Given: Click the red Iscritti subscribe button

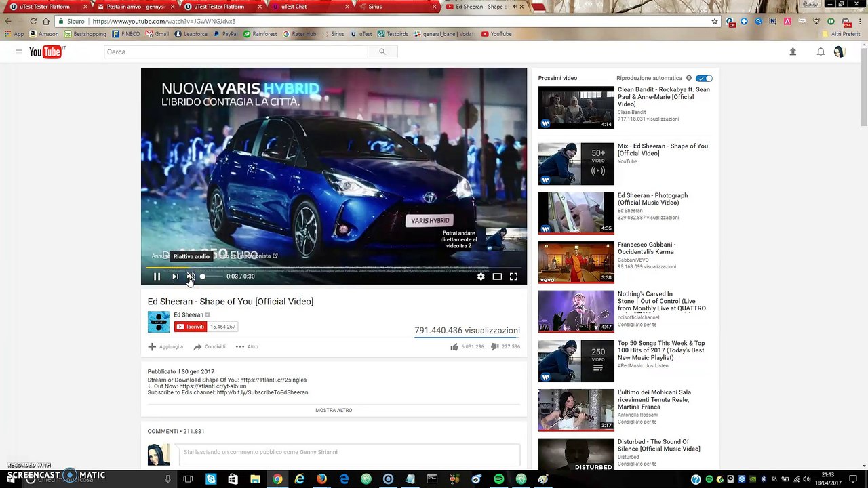Looking at the screenshot, I should [x=190, y=327].
